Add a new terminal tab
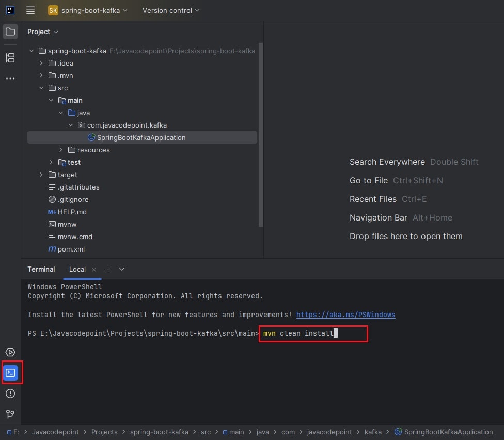The image size is (504, 440). point(108,269)
